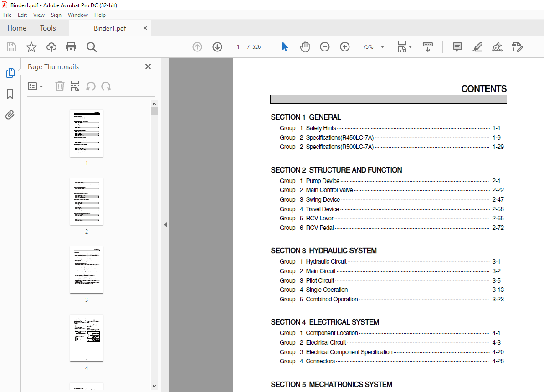Add file to starred with star icon
Image resolution: width=544 pixels, height=392 pixels.
pos(31,47)
